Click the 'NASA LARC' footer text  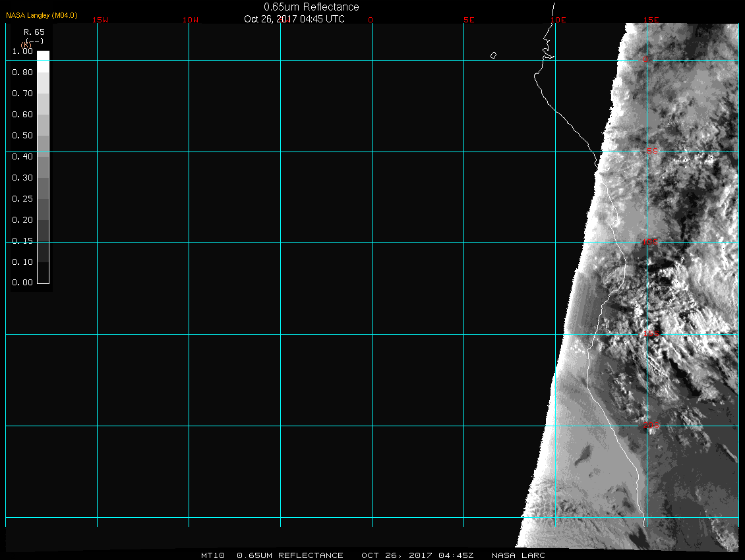[518, 555]
